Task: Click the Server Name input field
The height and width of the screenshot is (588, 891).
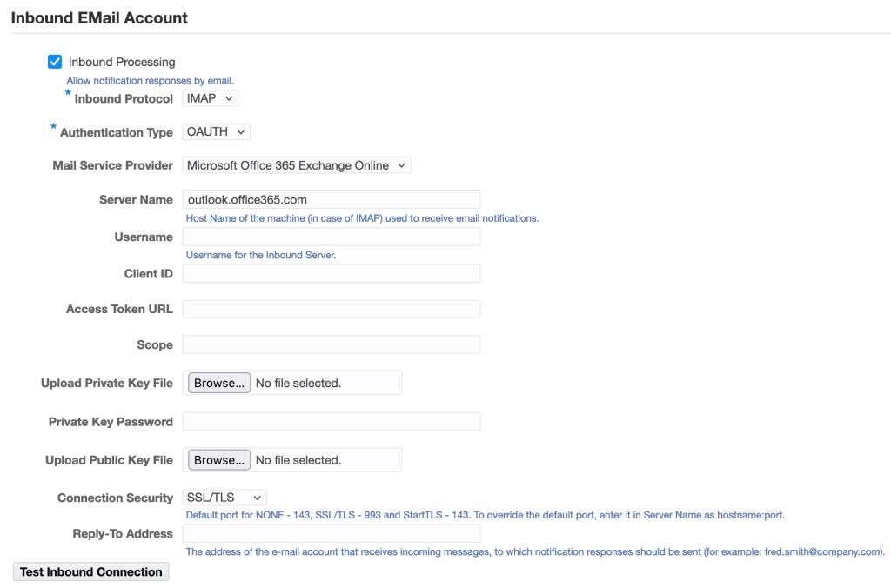Action: click(331, 199)
